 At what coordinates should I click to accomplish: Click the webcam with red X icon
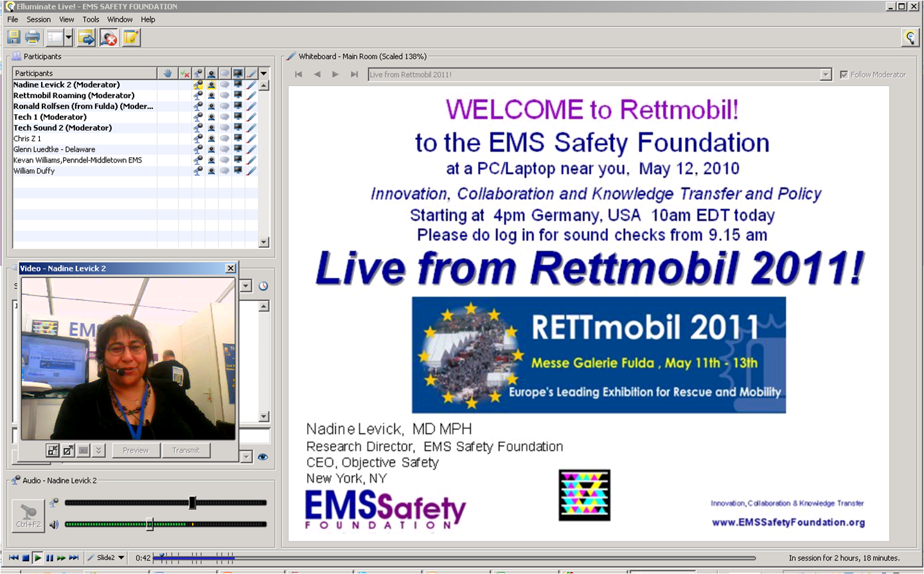tap(109, 38)
